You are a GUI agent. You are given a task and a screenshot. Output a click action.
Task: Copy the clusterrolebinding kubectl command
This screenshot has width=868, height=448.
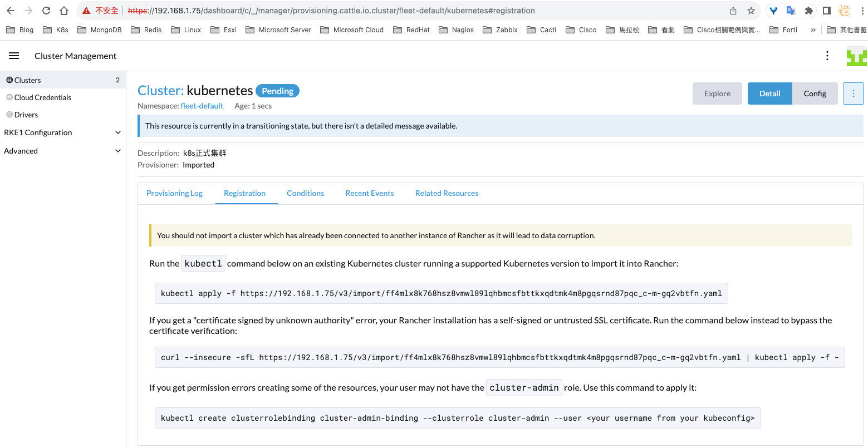(x=458, y=418)
